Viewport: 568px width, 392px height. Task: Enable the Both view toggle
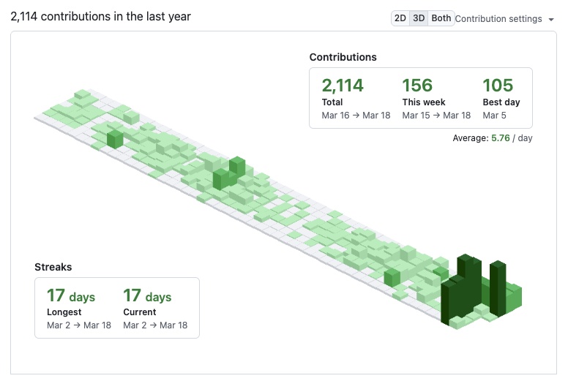click(441, 18)
